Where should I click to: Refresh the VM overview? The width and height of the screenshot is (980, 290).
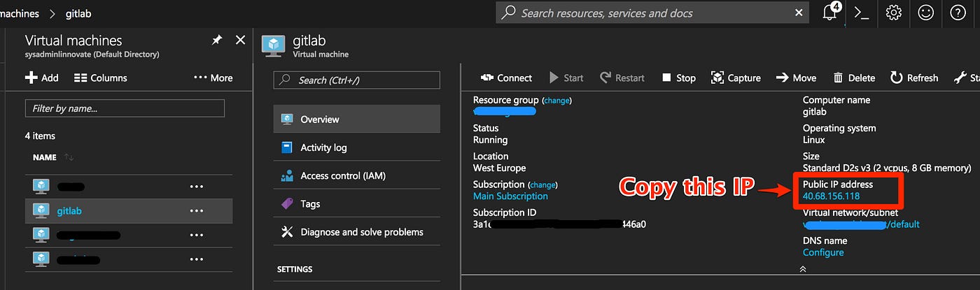pos(914,78)
